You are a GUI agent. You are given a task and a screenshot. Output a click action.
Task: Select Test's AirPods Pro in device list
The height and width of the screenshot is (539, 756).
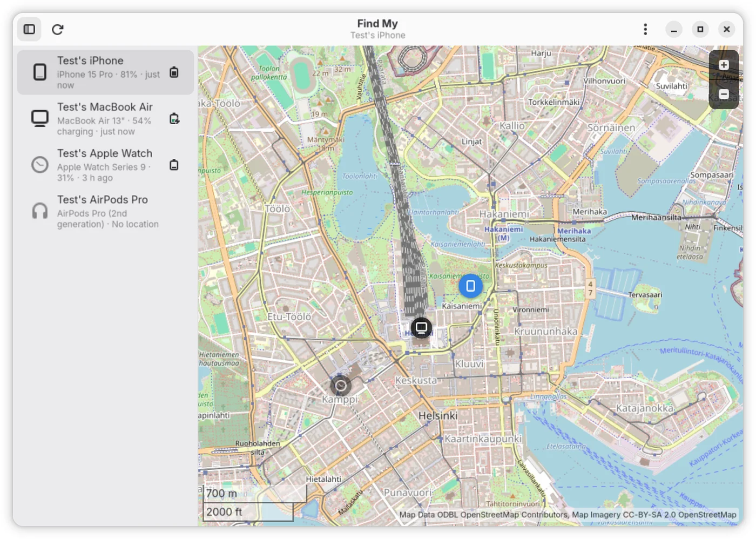click(x=105, y=211)
